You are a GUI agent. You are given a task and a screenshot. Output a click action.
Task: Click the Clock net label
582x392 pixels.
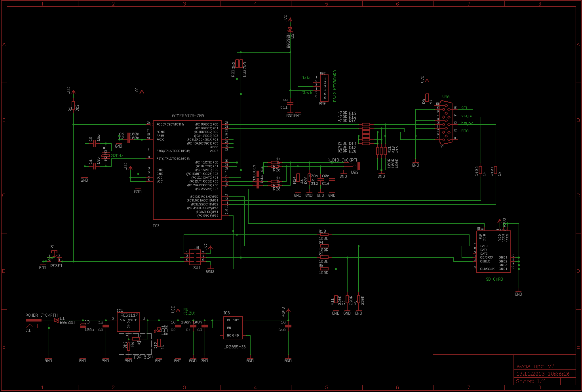pos(307,93)
